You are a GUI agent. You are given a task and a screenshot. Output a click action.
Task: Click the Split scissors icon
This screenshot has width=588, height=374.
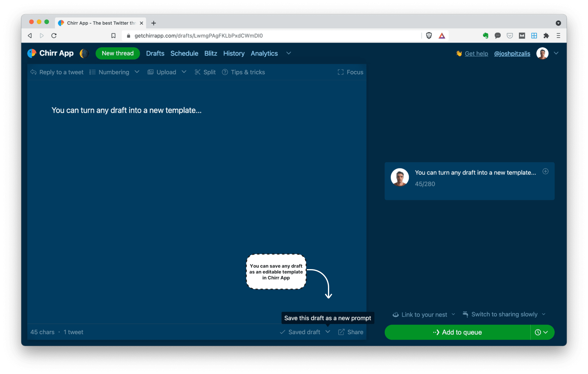click(x=197, y=72)
